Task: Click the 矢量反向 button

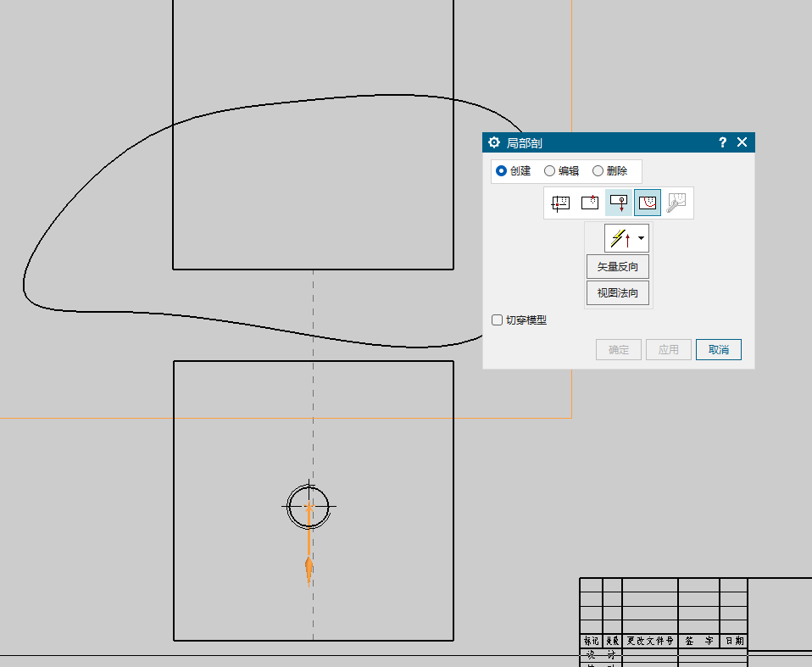Action: coord(618,266)
